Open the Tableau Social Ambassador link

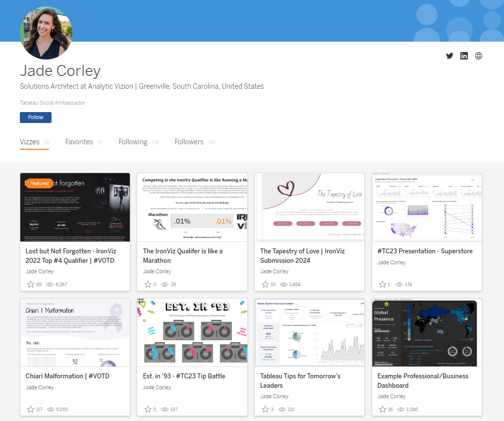52,103
